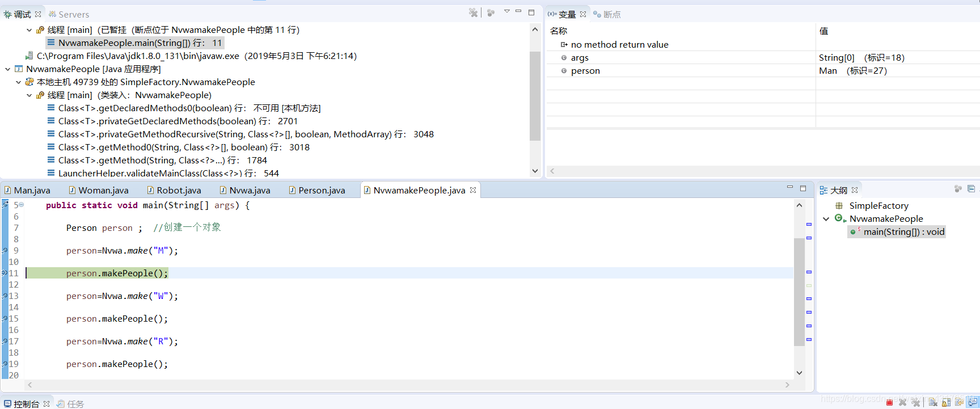The width and height of the screenshot is (980, 409).
Task: Collapse NvwamakePeople class in Outline
Action: 826,219
